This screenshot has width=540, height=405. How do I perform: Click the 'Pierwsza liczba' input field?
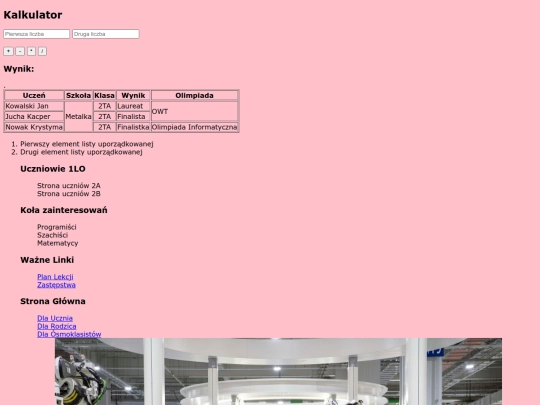click(x=37, y=34)
